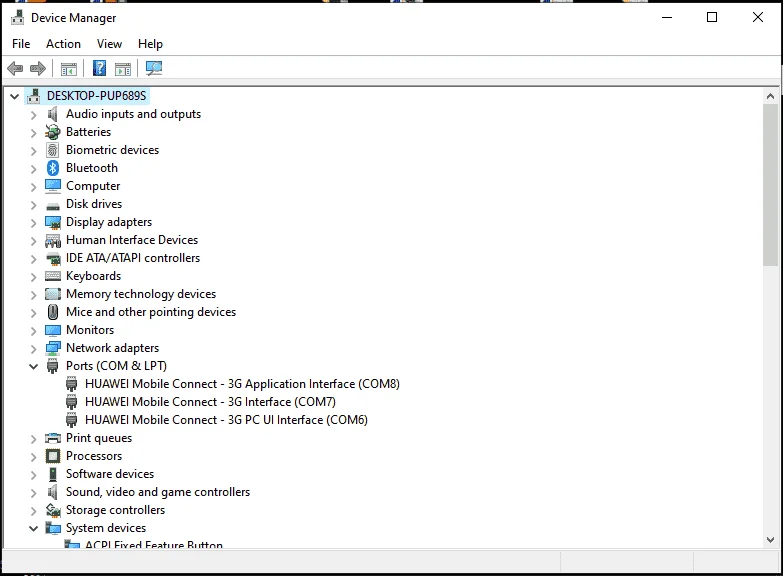Screen dimensions: 783x576
Task: Click the Storage controllers category icon
Action: [53, 510]
